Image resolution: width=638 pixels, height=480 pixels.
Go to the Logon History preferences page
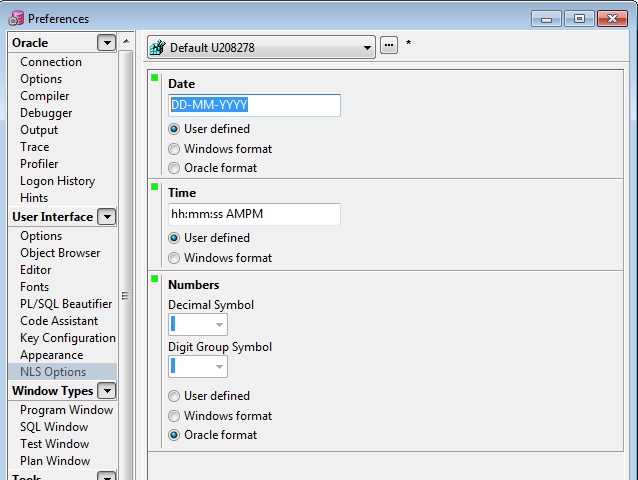pos(57,181)
